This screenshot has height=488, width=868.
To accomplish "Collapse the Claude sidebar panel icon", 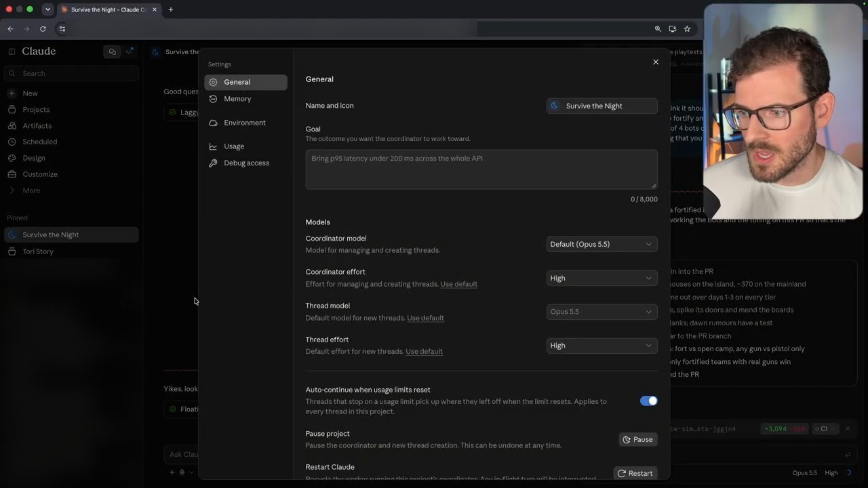I will pos(12,52).
